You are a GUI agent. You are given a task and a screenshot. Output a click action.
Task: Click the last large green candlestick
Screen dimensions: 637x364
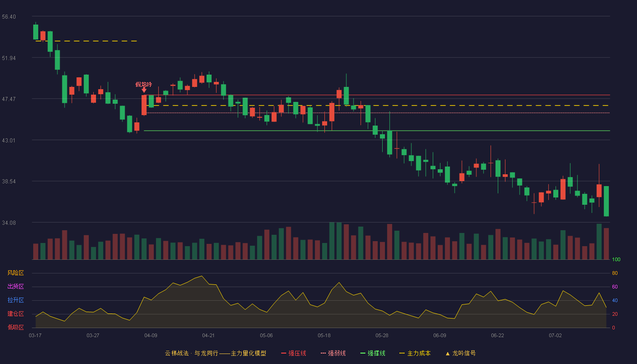[606, 201]
